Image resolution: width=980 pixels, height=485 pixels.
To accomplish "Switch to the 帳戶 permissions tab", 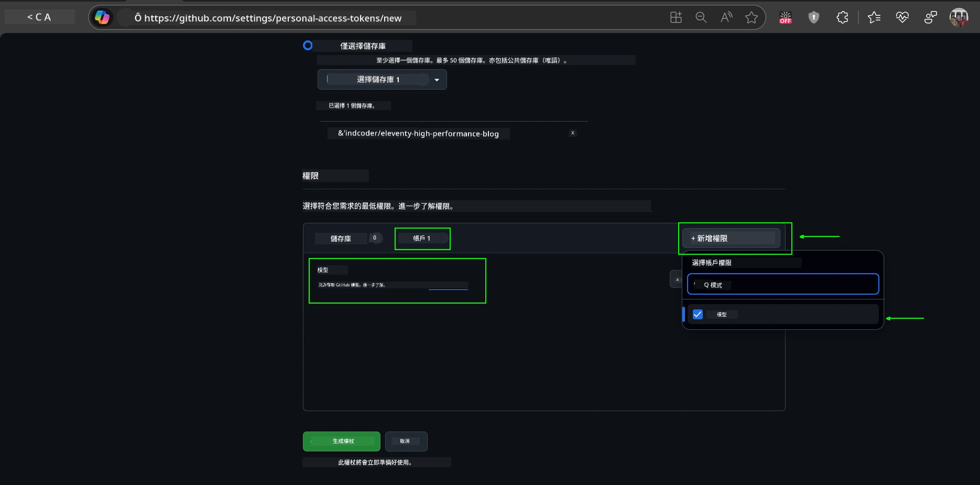I will [422, 238].
